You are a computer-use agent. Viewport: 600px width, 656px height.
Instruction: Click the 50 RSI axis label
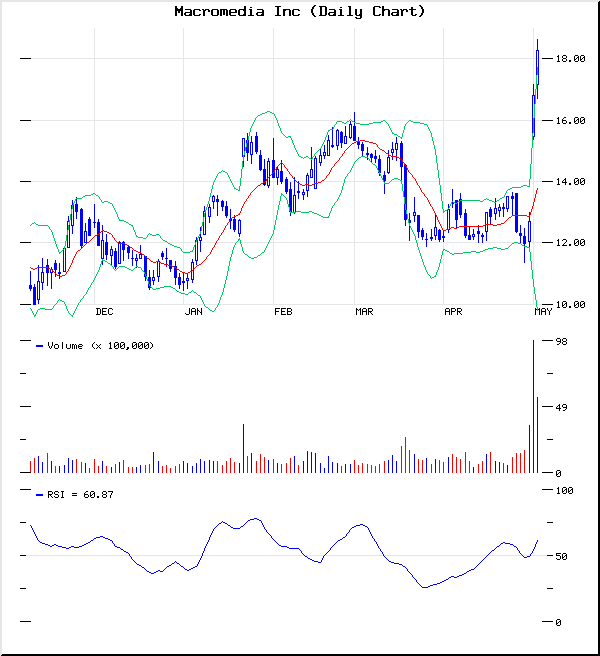click(x=562, y=556)
